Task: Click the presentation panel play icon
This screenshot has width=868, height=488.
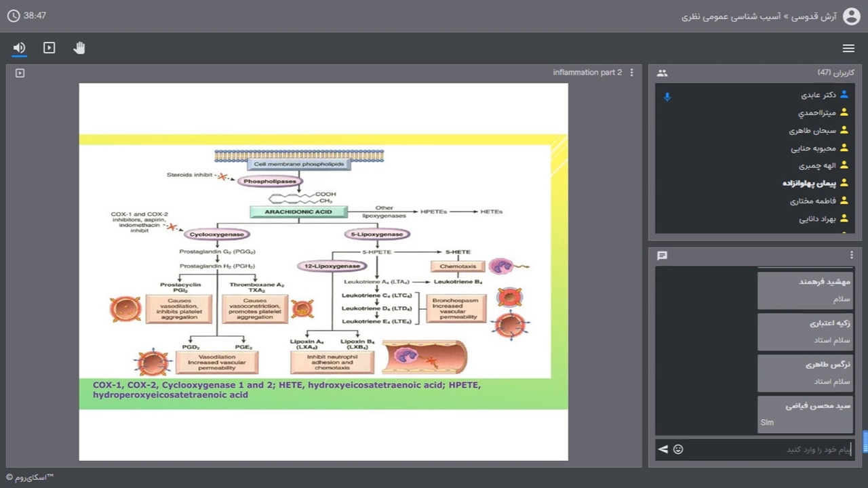Action: [x=20, y=73]
